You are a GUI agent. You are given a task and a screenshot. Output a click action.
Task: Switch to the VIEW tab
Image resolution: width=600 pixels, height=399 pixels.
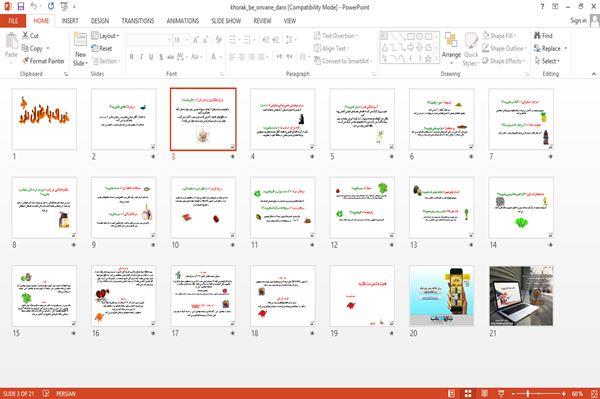pyautogui.click(x=290, y=21)
